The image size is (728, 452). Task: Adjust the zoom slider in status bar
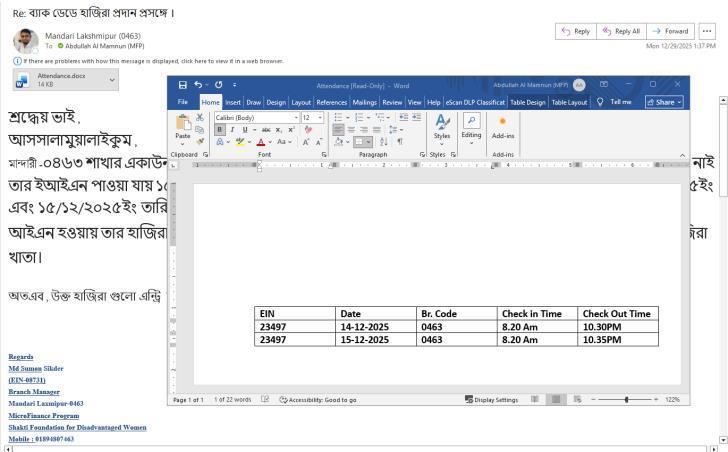pyautogui.click(x=627, y=400)
